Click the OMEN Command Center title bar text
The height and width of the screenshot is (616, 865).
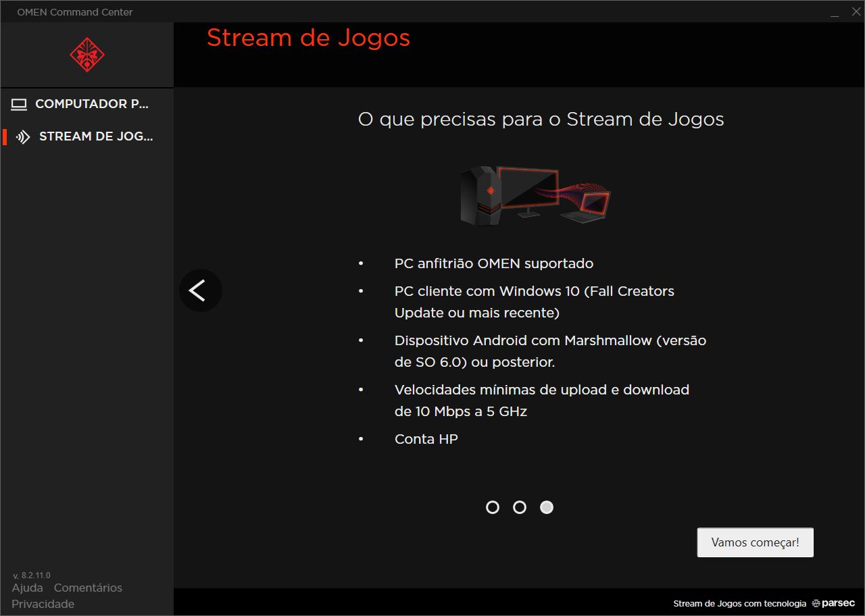click(75, 12)
